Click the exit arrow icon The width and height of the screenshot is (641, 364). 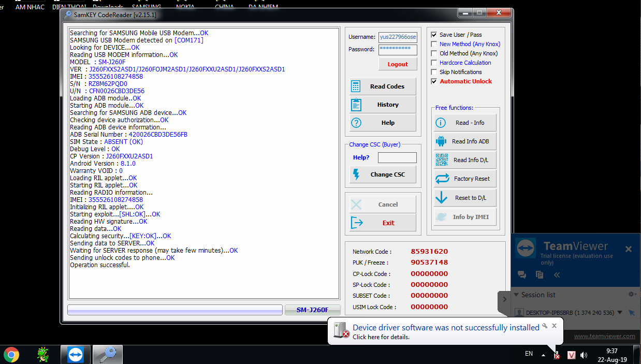point(357,223)
